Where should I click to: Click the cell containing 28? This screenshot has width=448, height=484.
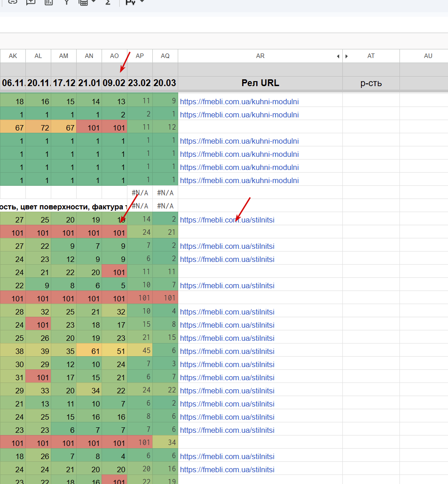[13, 311]
